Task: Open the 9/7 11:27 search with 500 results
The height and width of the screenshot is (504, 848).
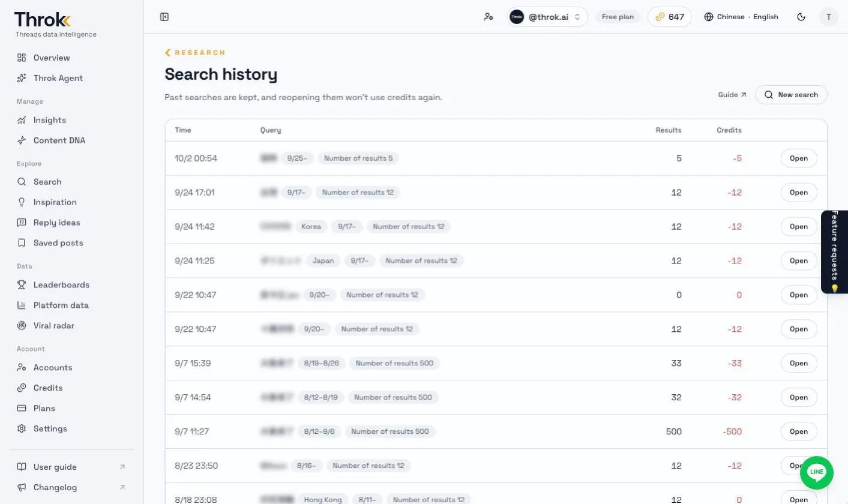Action: coord(799,431)
